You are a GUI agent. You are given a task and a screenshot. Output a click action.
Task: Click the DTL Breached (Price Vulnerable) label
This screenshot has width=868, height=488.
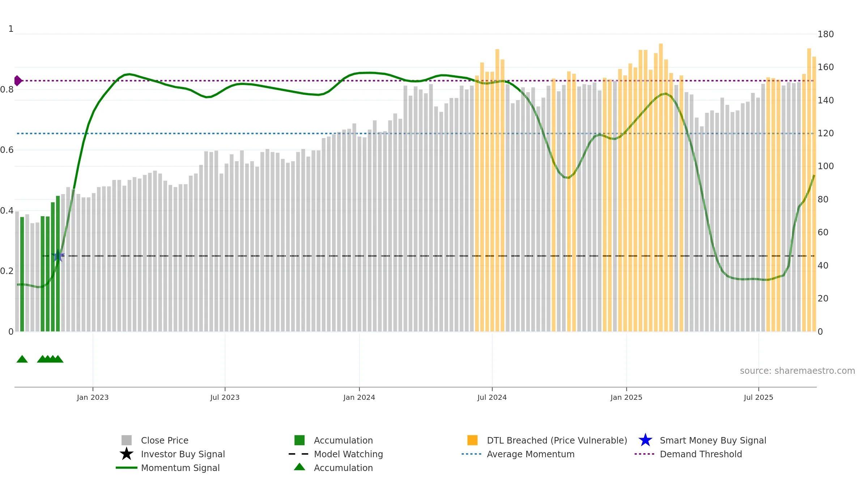[557, 440]
